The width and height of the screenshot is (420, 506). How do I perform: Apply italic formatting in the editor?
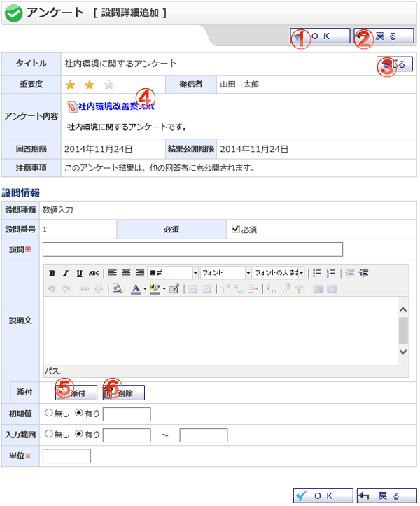click(x=66, y=274)
